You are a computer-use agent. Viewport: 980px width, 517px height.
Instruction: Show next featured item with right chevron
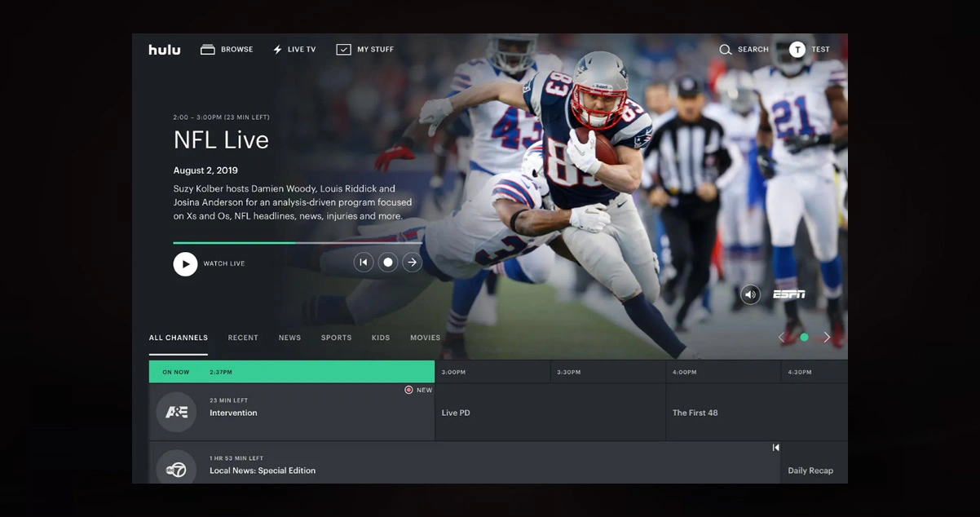[827, 337]
